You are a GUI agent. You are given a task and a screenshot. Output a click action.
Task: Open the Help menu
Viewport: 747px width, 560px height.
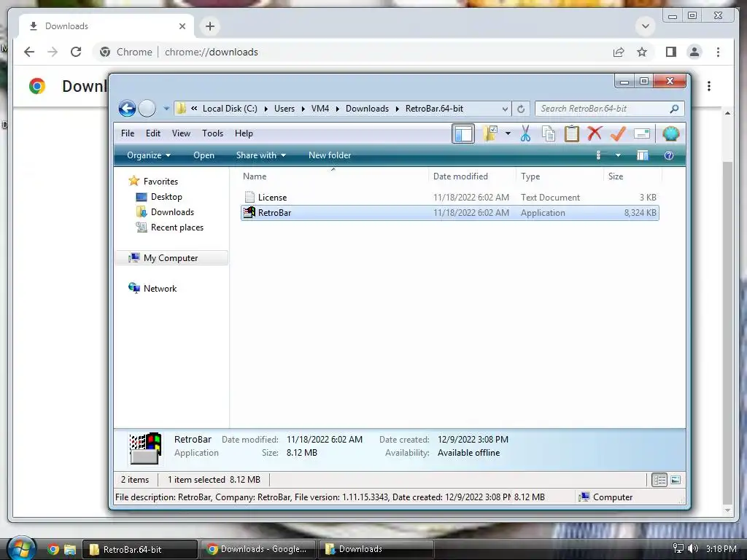(244, 133)
